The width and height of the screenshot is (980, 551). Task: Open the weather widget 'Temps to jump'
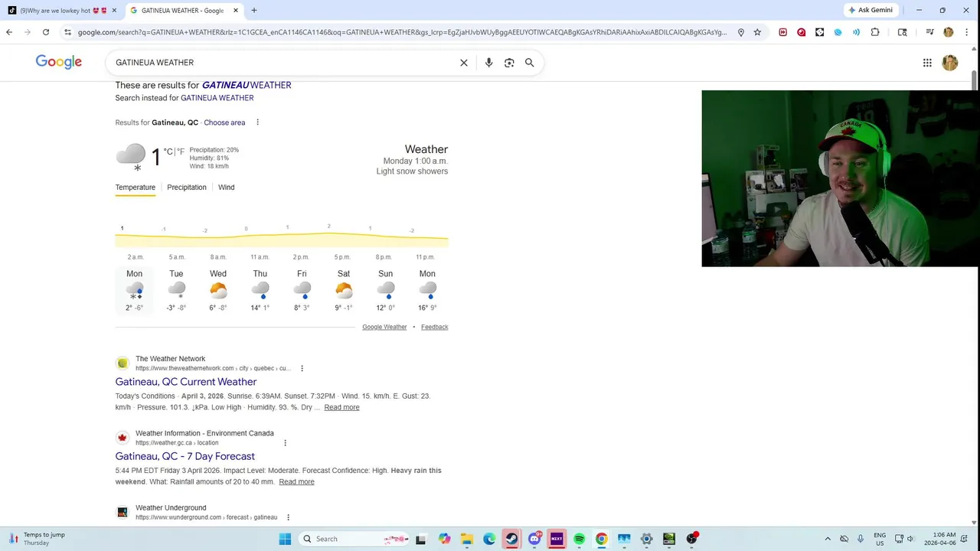37,539
